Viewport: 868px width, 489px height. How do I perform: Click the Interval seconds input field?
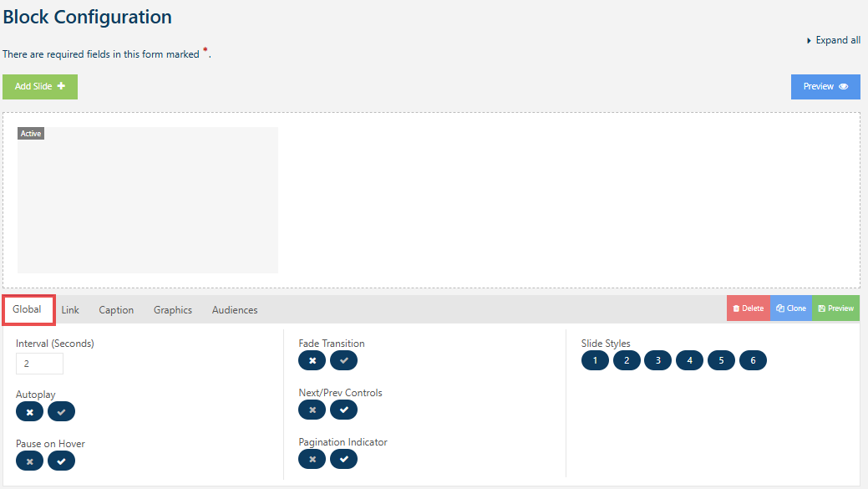[x=39, y=364]
